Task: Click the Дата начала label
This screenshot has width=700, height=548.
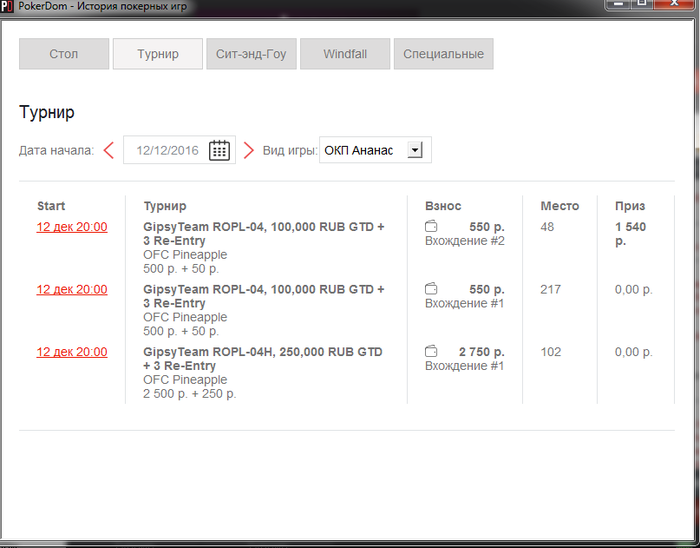Action: coord(56,150)
